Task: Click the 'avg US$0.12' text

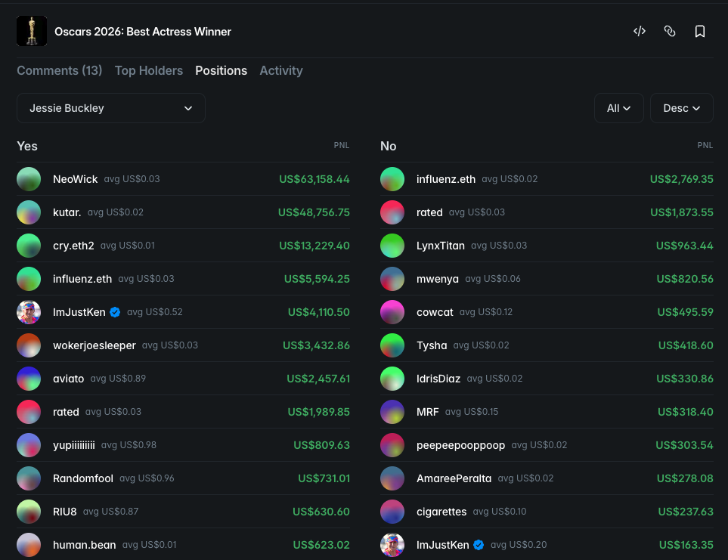Action: pos(486,312)
